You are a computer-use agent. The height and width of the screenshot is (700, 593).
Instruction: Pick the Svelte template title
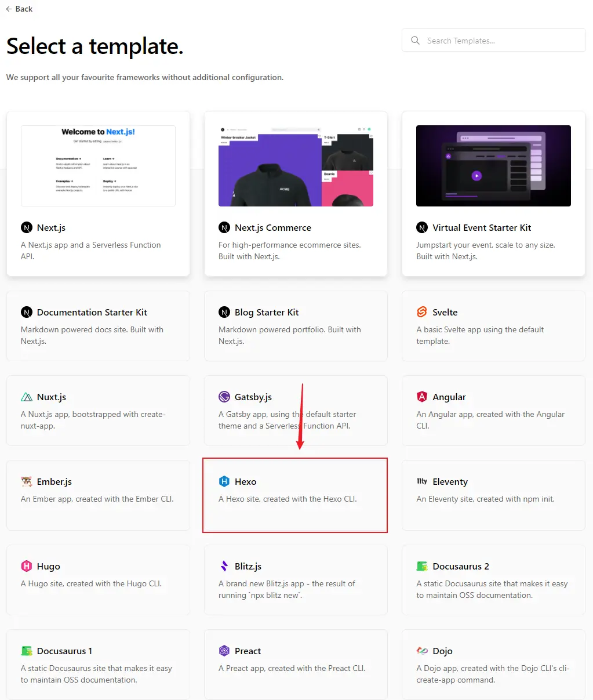click(x=445, y=312)
